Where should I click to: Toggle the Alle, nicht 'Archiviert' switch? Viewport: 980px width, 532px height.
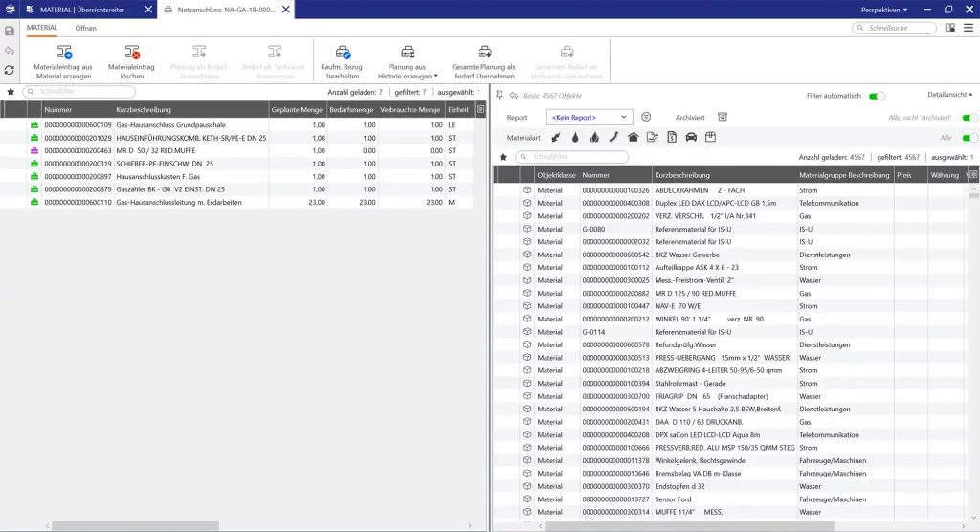pyautogui.click(x=969, y=117)
